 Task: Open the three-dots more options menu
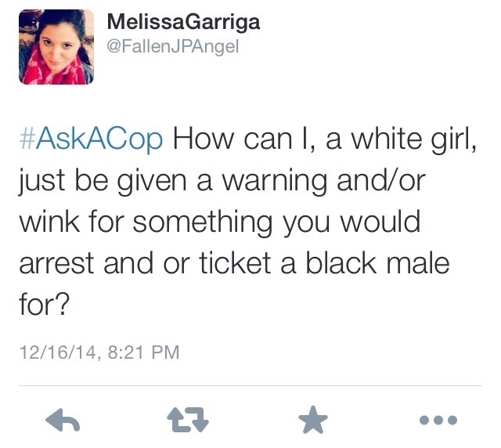coord(438,420)
